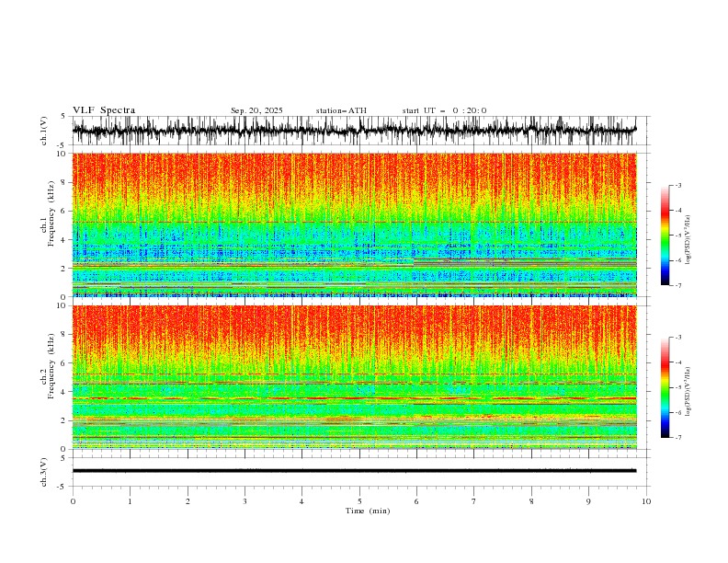
Task: Click the ch.1 voltage waveform trace
Action: [354, 131]
